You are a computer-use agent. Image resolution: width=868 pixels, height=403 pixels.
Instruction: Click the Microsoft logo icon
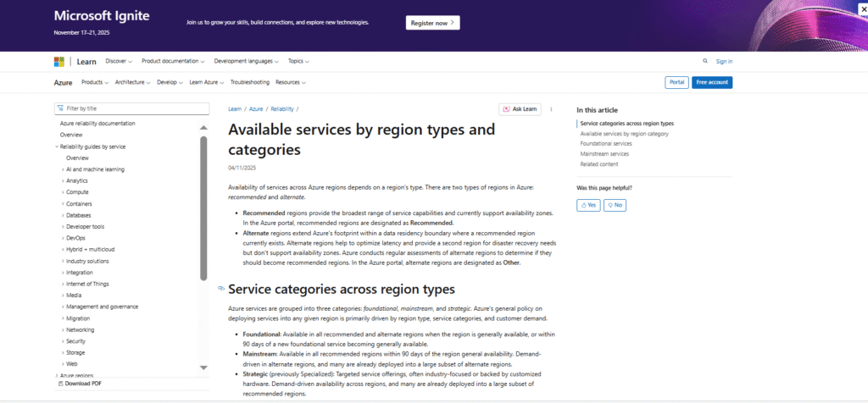point(59,61)
